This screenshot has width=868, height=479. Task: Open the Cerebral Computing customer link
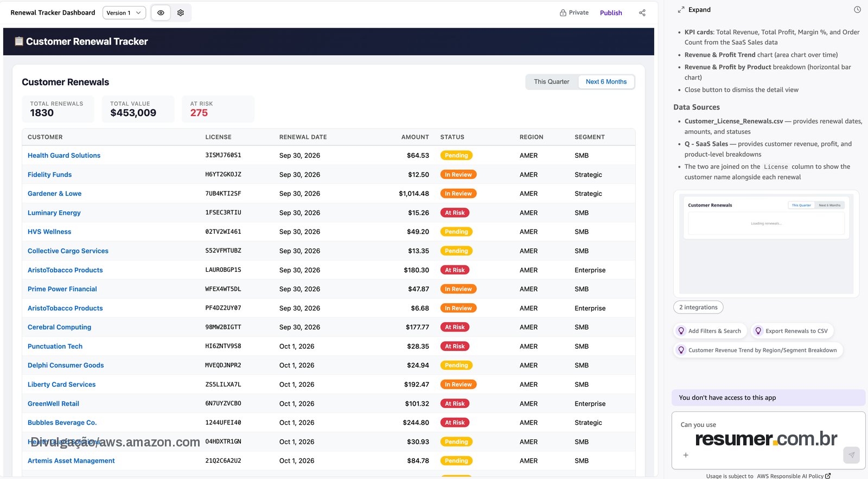point(59,327)
